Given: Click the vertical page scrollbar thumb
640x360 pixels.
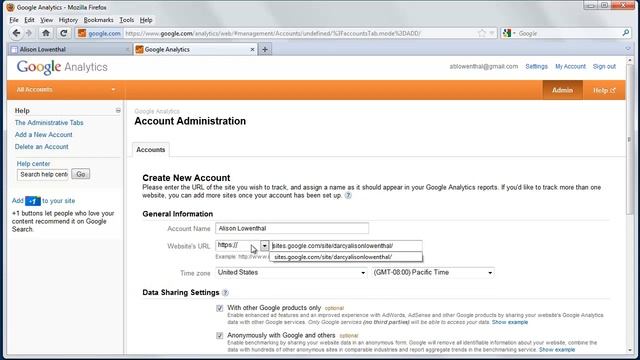Looking at the screenshot, I should [629, 139].
